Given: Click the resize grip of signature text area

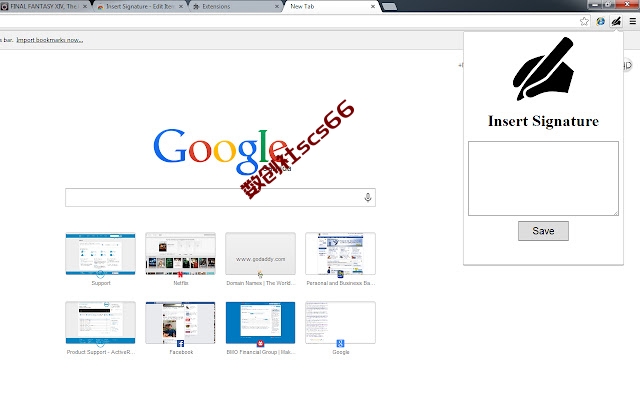Looking at the screenshot, I should pyautogui.click(x=616, y=213).
